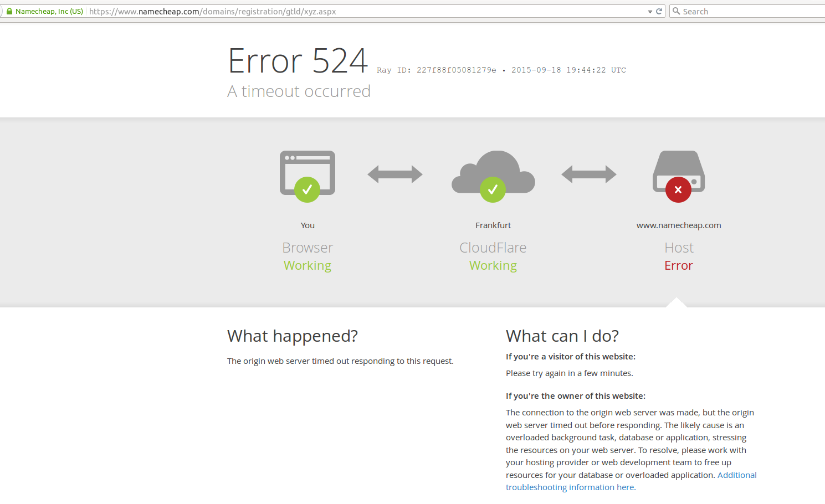
Task: Click the Error 524 heading
Action: coord(298,60)
